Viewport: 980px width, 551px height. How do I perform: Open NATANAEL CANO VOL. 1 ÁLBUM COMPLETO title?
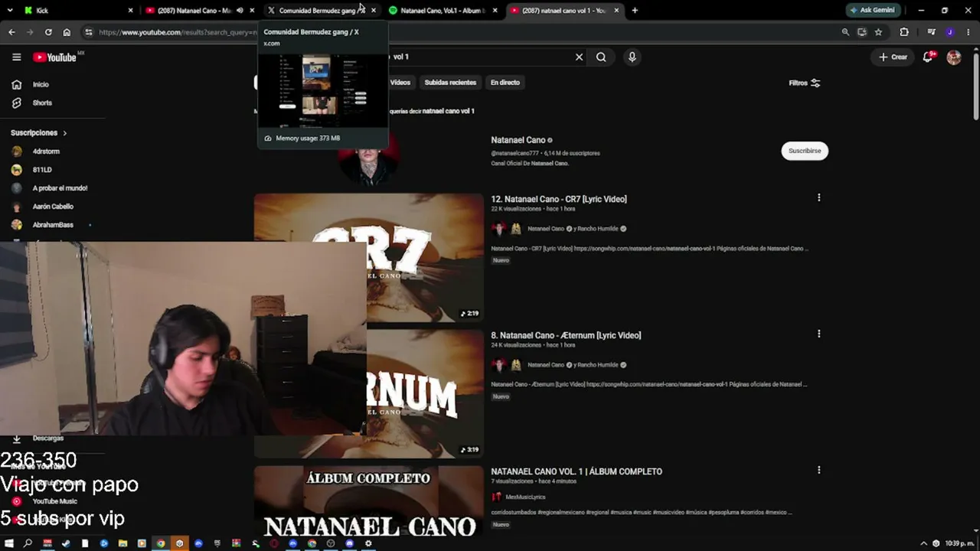pos(577,471)
